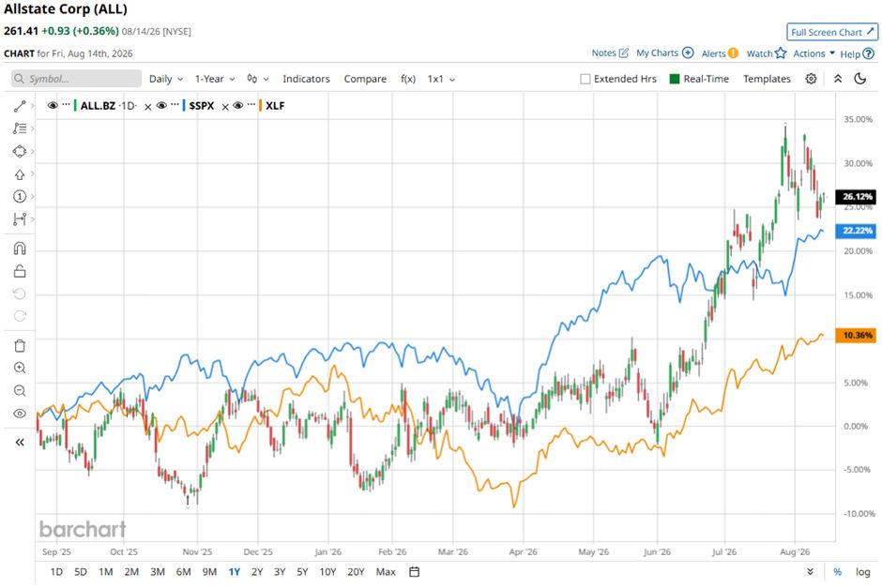Open the 1x1 grid layout dropdown
This screenshot has width=882, height=588.
(441, 79)
